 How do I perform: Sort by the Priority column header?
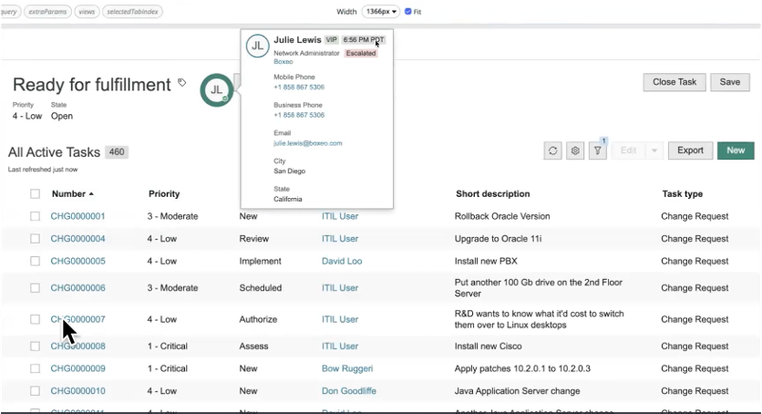[x=164, y=194]
